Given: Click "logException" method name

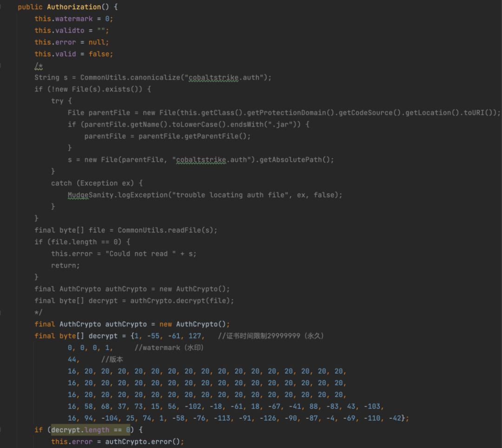Looking at the screenshot, I should click(x=143, y=195).
